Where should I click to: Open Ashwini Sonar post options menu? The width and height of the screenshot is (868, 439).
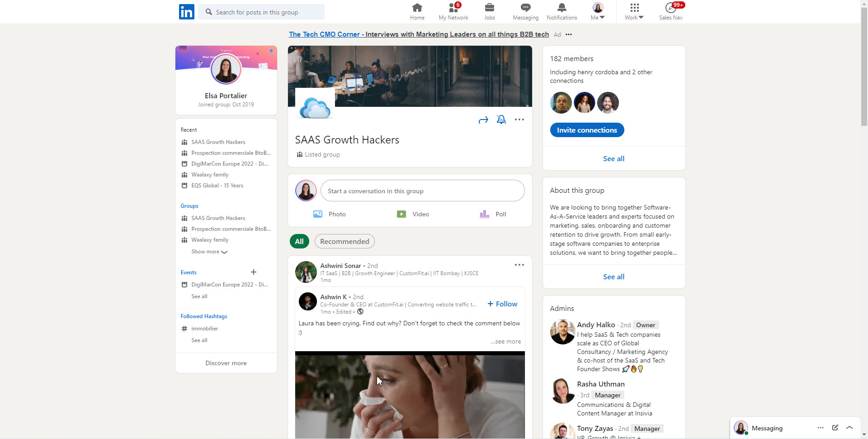(519, 265)
